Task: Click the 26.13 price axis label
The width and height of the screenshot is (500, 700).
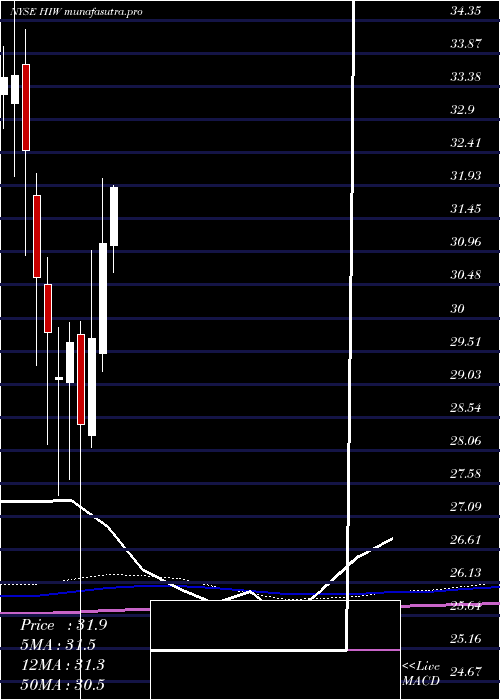Action: point(465,573)
